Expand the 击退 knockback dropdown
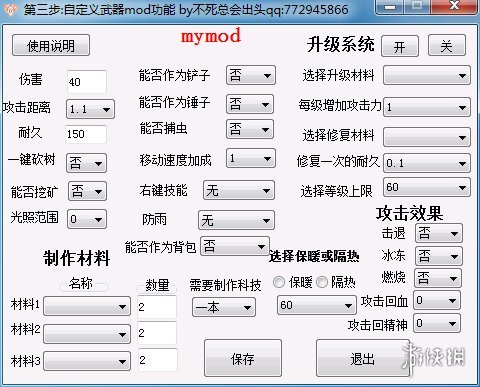The image size is (480, 387). [x=439, y=233]
